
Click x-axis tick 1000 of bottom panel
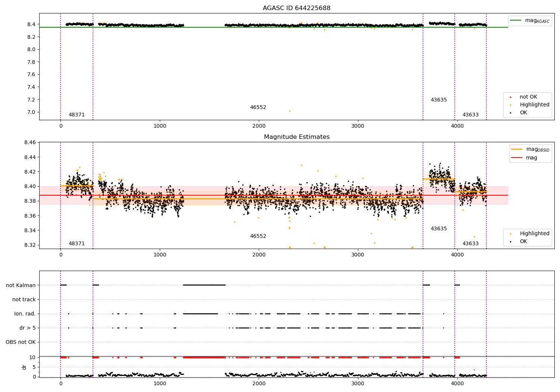point(160,383)
